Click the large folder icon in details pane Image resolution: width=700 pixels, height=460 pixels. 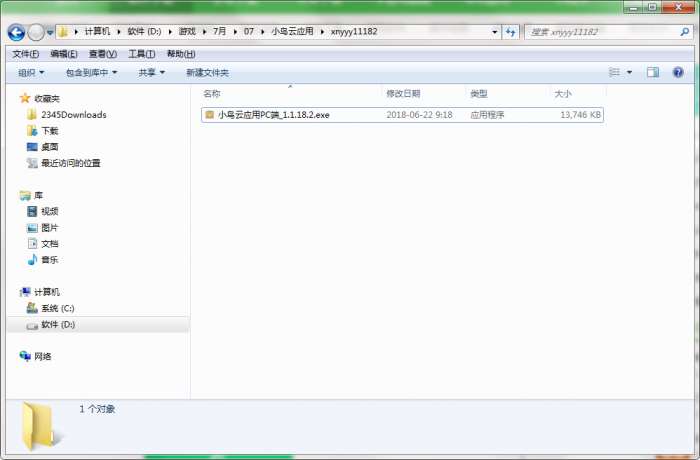coord(40,427)
